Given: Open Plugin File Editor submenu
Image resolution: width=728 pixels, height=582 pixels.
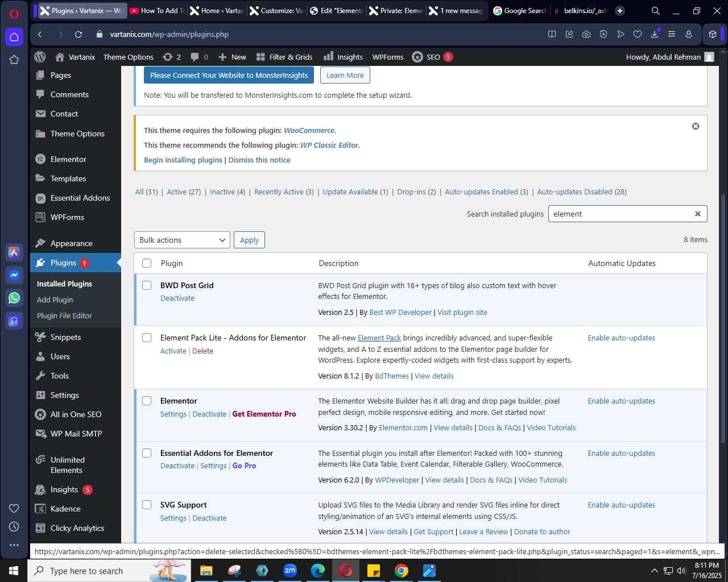Looking at the screenshot, I should click(64, 315).
